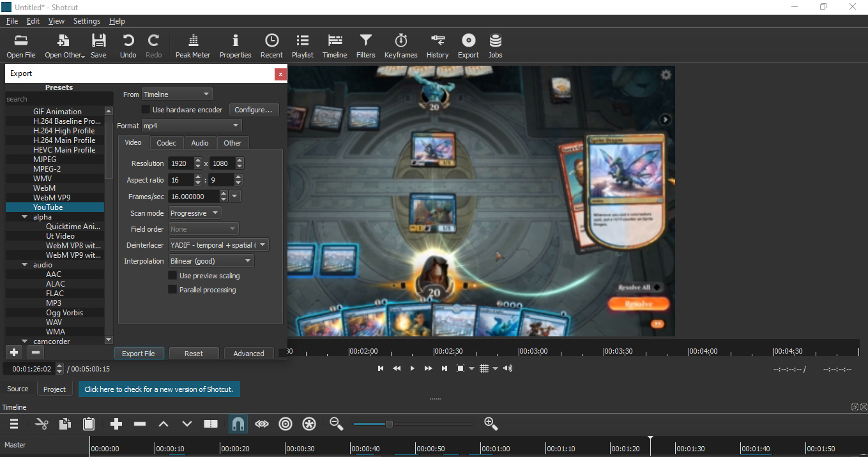Play the video in the player
This screenshot has width=868, height=457.
click(412, 368)
